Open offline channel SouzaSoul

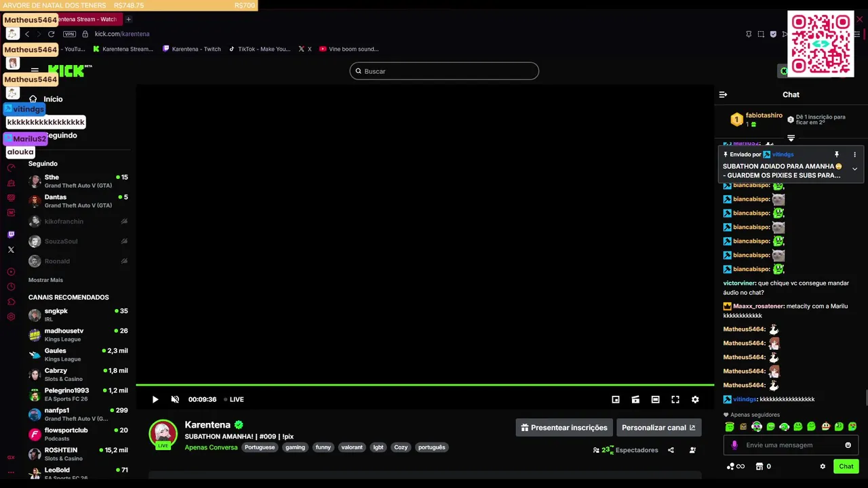click(x=78, y=241)
